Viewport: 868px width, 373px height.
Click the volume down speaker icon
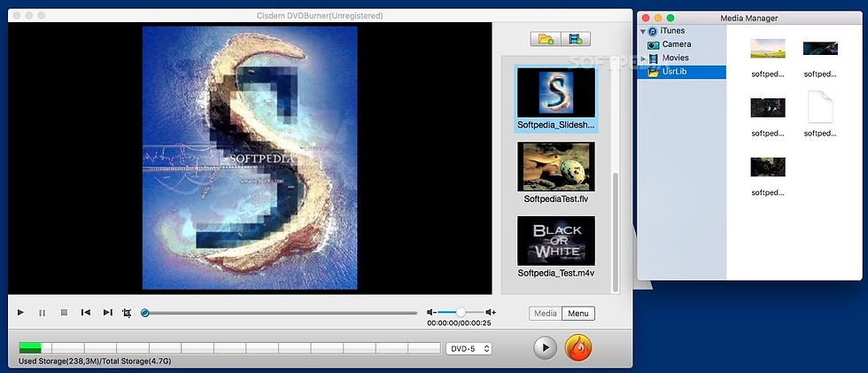[431, 313]
